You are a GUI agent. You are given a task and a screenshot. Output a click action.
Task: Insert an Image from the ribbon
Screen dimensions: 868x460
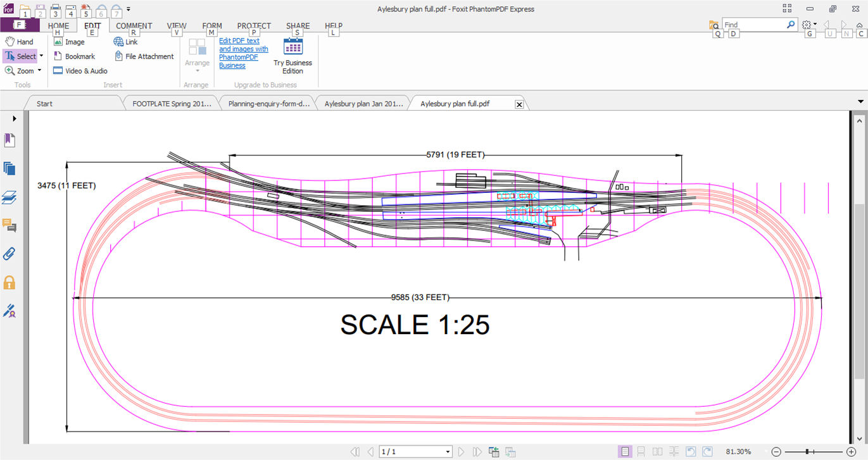click(68, 42)
